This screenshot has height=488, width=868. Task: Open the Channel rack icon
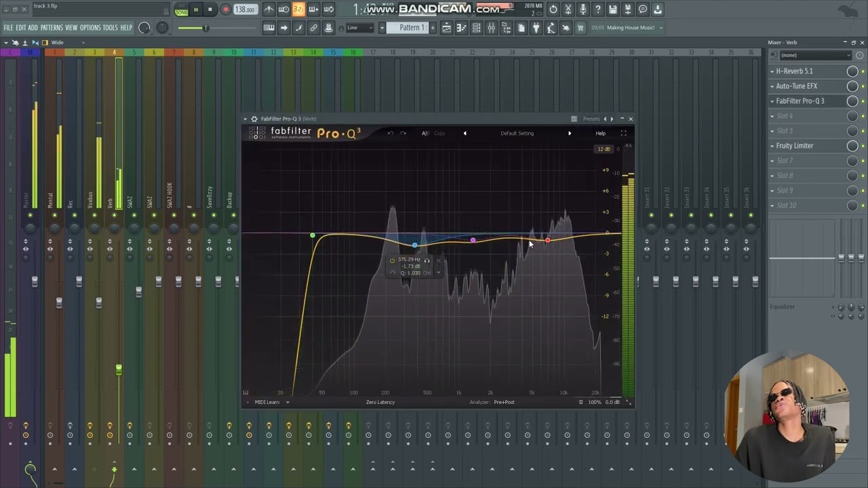[476, 28]
